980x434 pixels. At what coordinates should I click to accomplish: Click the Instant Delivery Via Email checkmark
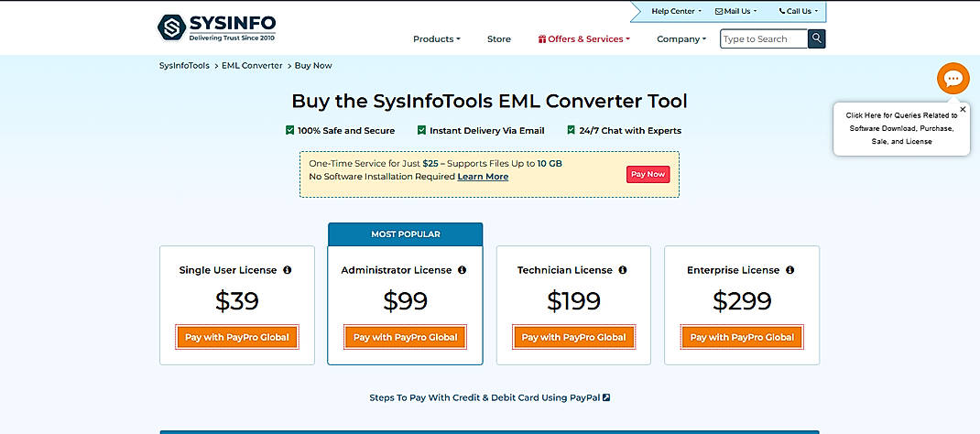click(422, 130)
